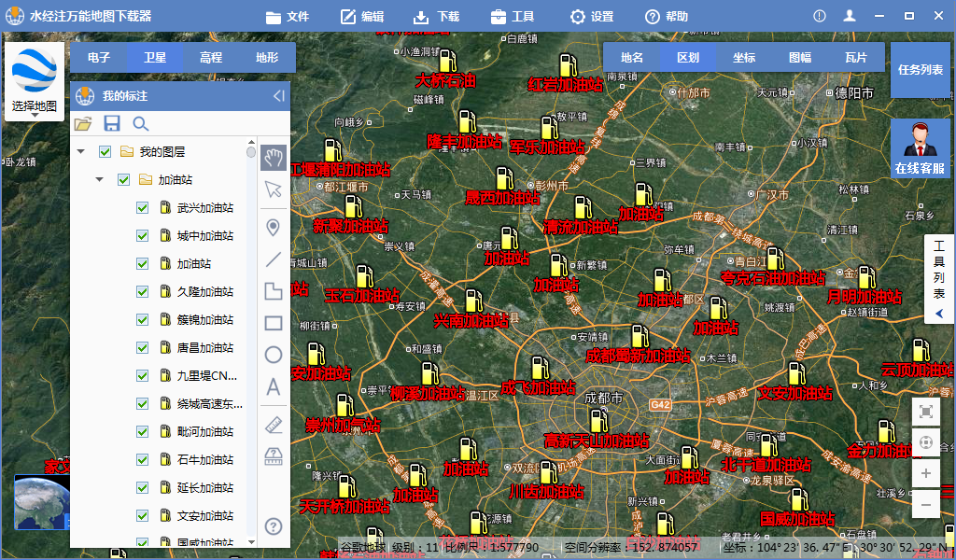
Task: Click the globe overview thumbnail
Action: (42, 502)
